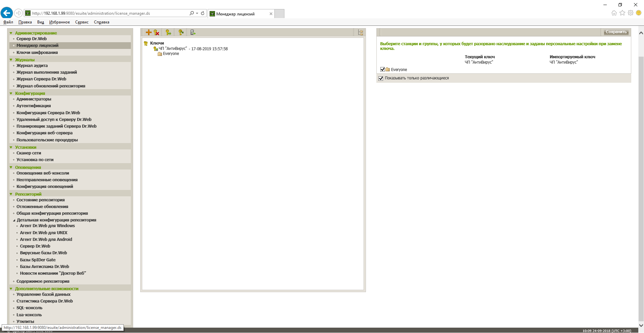The image size is (644, 333).
Task: Click the smiley feedback icon
Action: [x=639, y=13]
